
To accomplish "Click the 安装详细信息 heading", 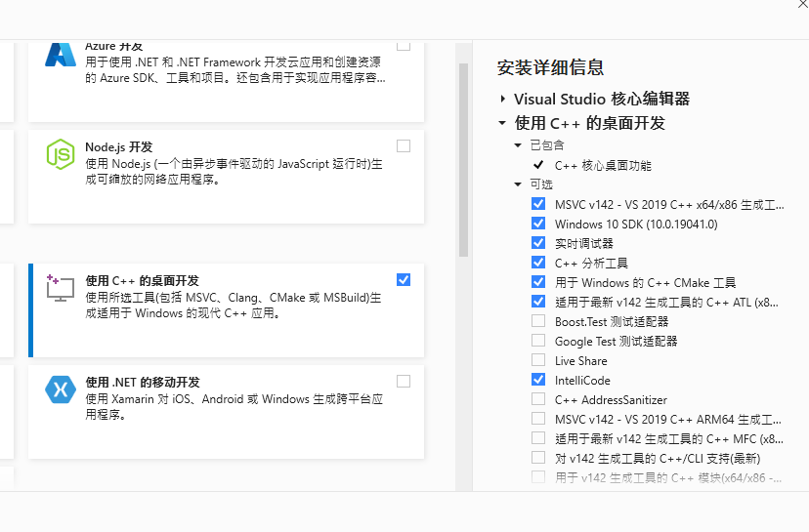I will (550, 67).
